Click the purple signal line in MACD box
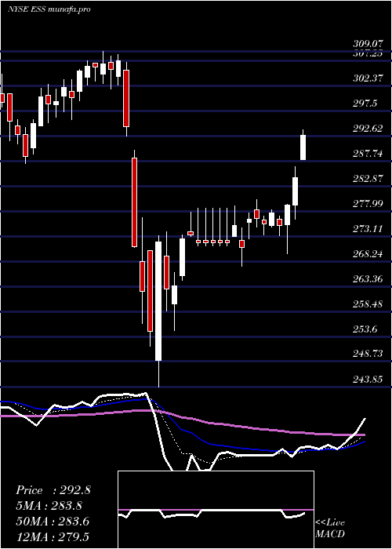 (x=216, y=510)
